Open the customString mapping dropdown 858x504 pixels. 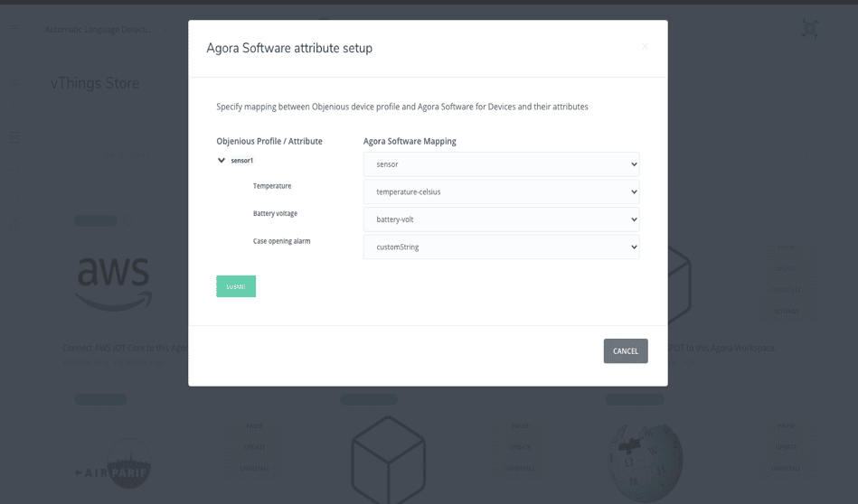501,247
